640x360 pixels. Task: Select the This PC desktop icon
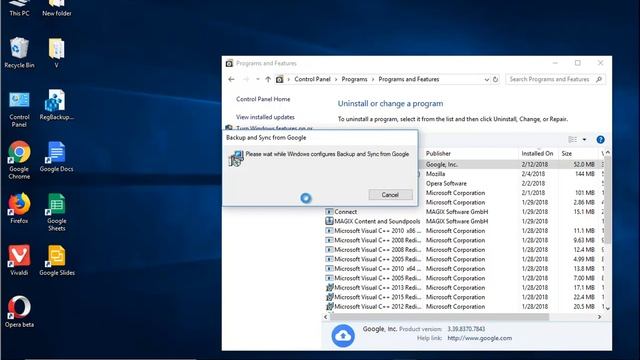point(19,8)
